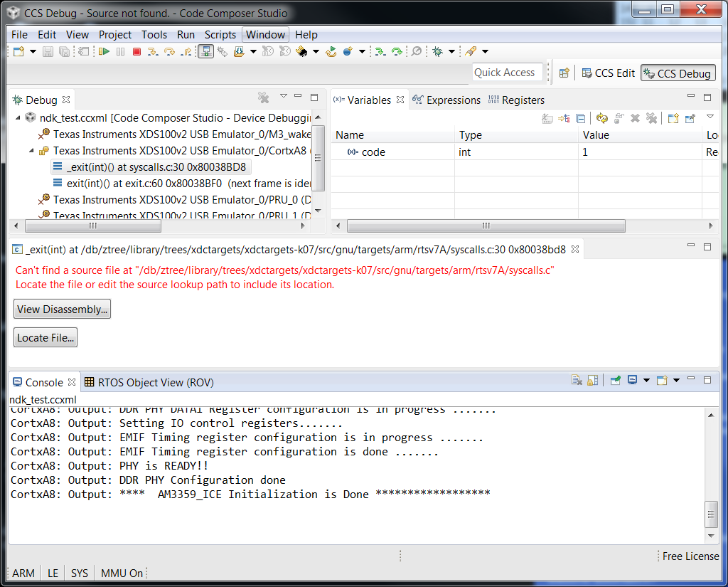This screenshot has height=587, width=728.
Task: Select the 'code' variable row
Action: click(525, 152)
